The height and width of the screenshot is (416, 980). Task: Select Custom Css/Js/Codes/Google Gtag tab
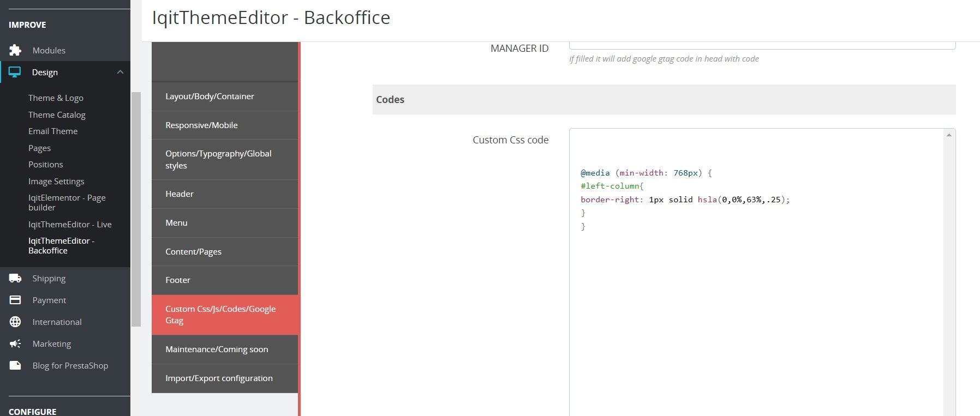pos(225,315)
